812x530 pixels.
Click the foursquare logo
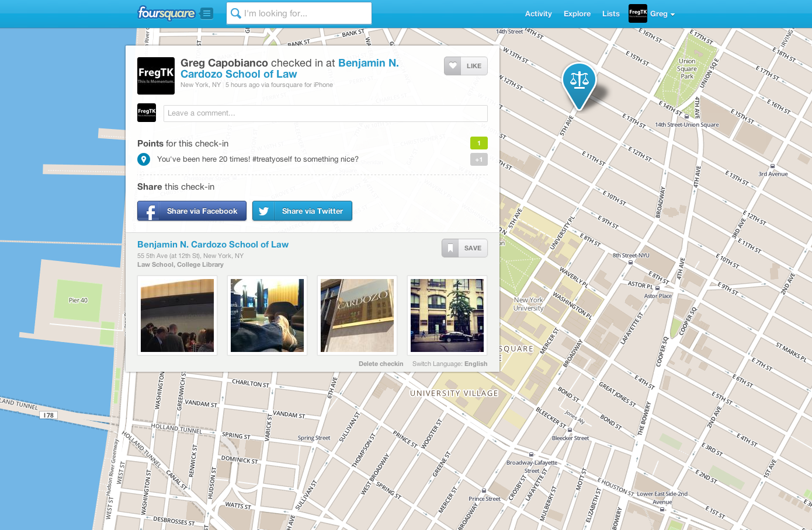click(x=166, y=13)
